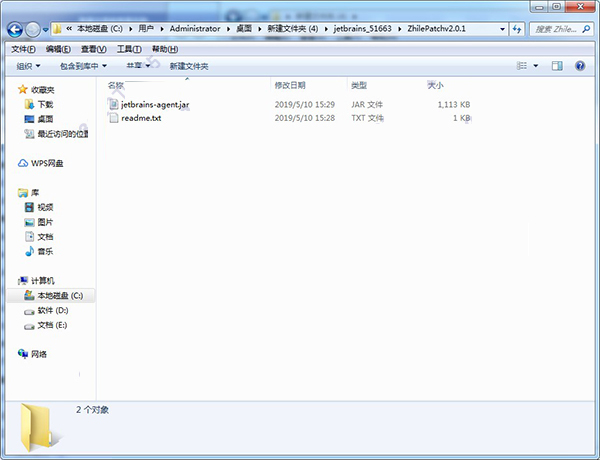Toggle the preview pane icon
Image resolution: width=600 pixels, height=460 pixels.
[x=557, y=66]
